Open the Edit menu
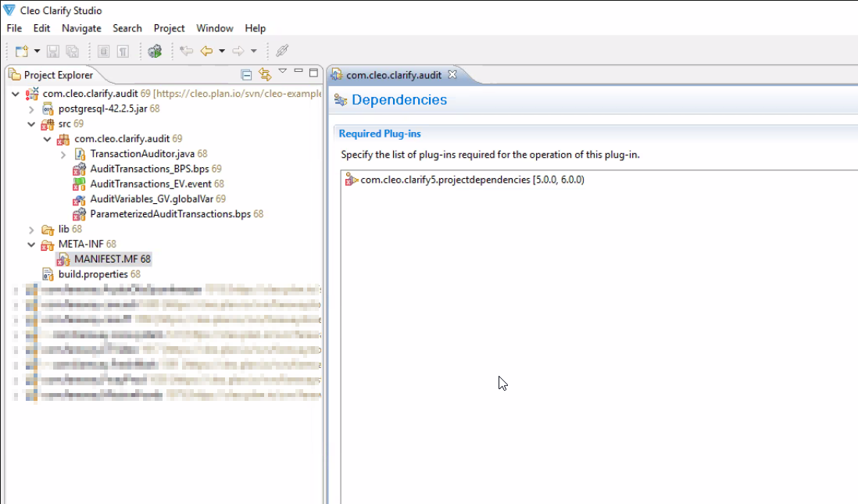The image size is (858, 504). point(41,28)
